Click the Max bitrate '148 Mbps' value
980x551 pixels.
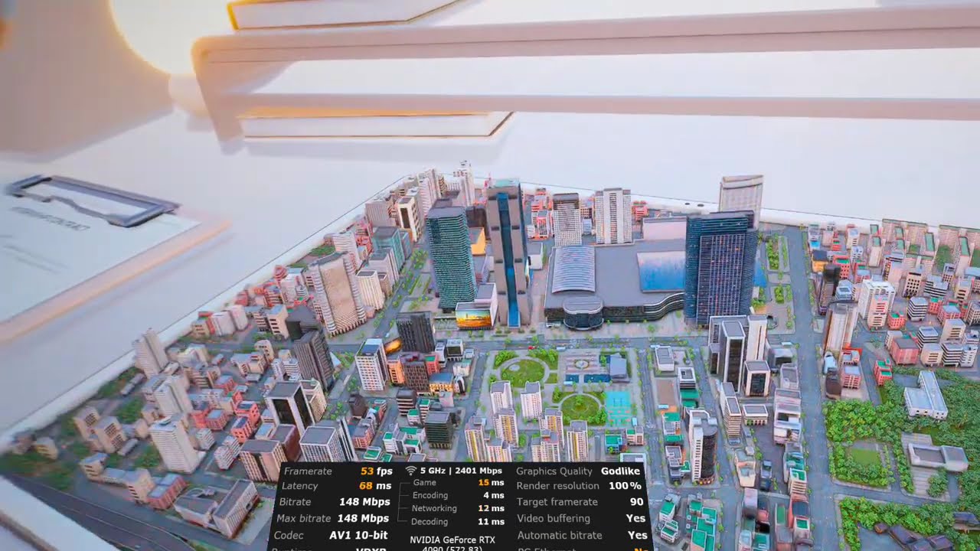click(364, 519)
